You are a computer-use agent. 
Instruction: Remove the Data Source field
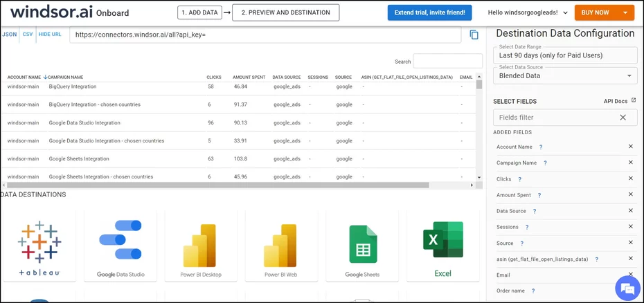tap(630, 210)
